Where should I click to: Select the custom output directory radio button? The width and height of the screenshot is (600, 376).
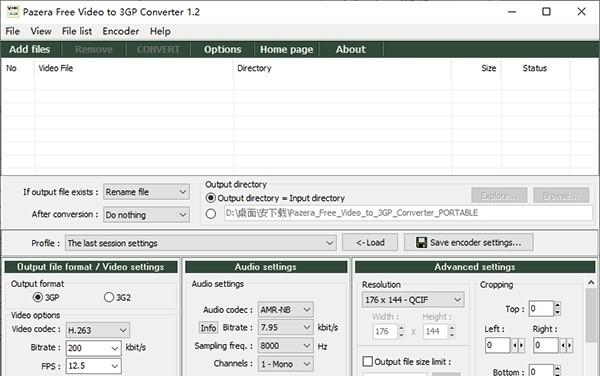click(210, 213)
